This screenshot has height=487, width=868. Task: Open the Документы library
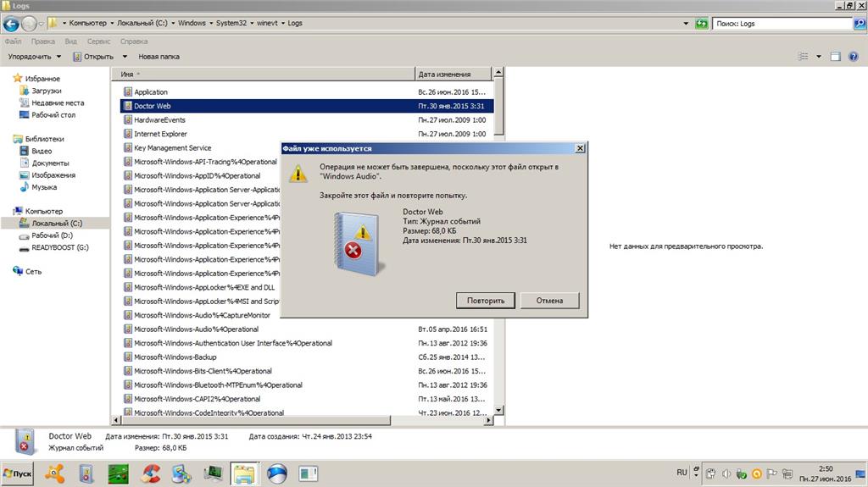(50, 163)
